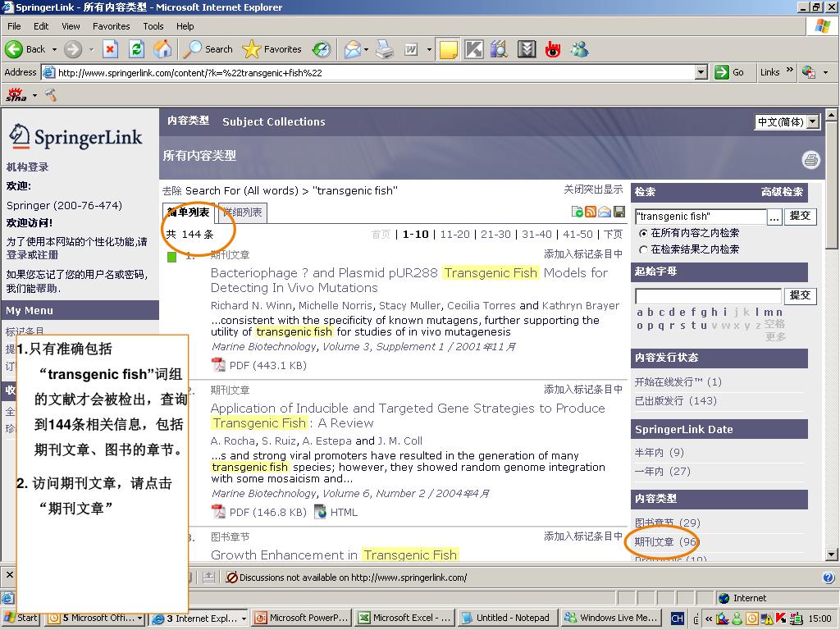Screen dimensions: 840x630
Task: Open the 一年内 (27) date filter
Action: [662, 472]
